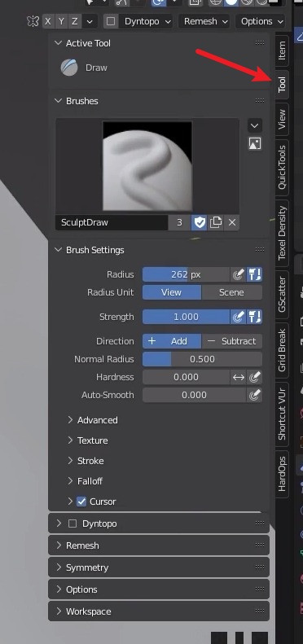The width and height of the screenshot is (303, 644).
Task: Open the Texel Density sidebar tab
Action: click(x=282, y=233)
